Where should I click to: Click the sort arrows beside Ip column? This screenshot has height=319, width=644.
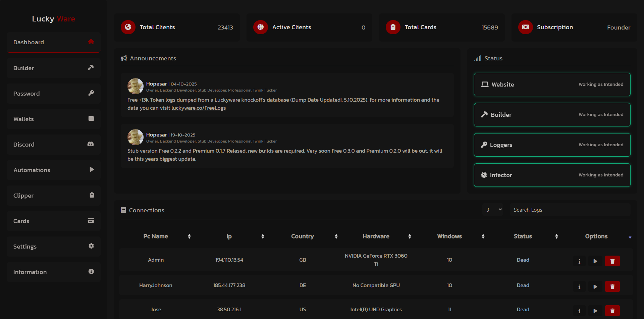263,236
